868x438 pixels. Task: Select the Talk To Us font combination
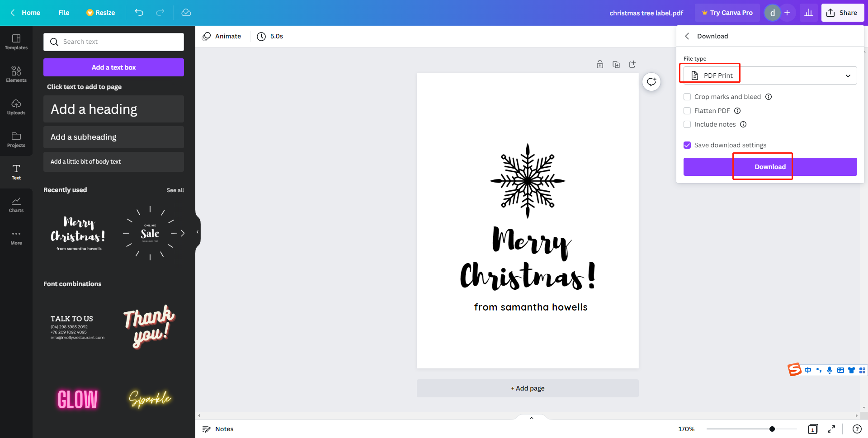(78, 327)
